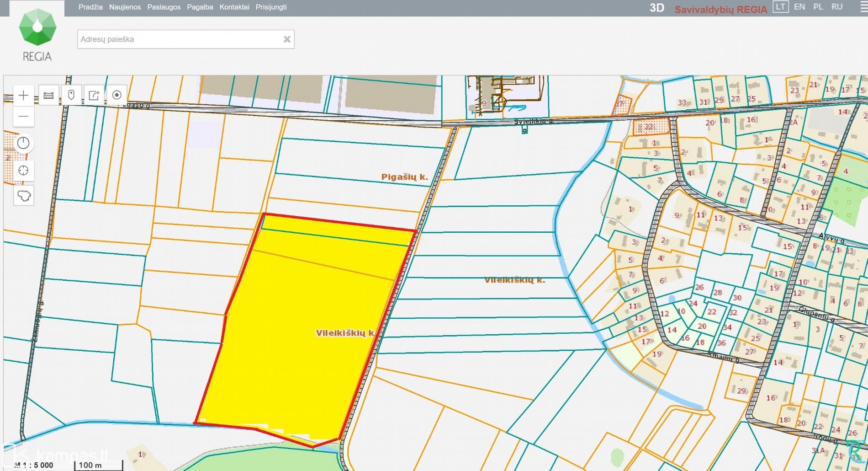Click the circular target layer button
The height and width of the screenshot is (471, 868).
[x=117, y=95]
